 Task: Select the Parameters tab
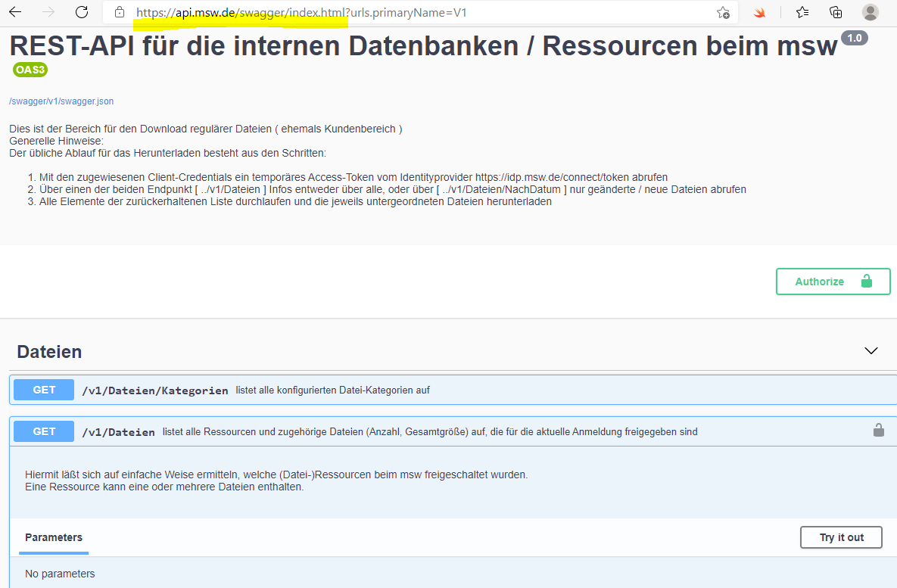[x=54, y=537]
